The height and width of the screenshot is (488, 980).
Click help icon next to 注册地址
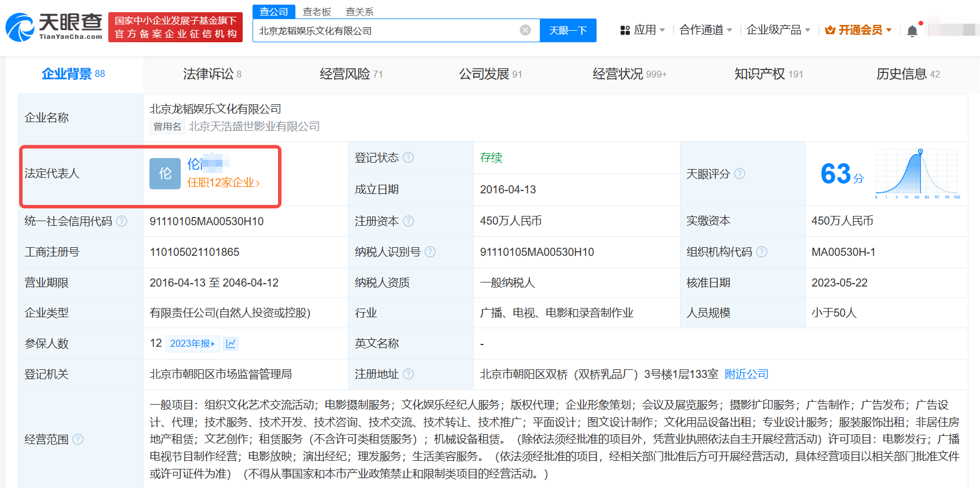tap(408, 374)
